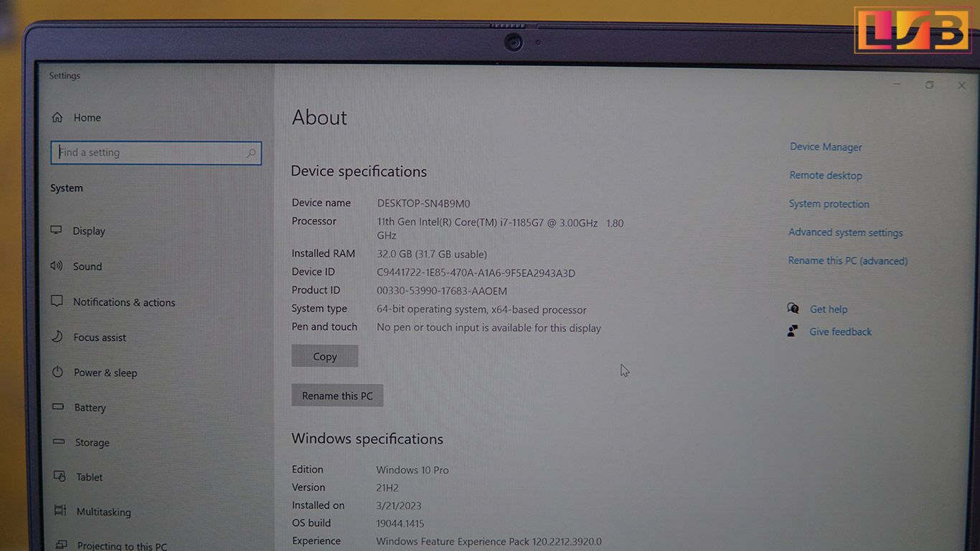Open Storage settings
Viewport: 980px width, 551px height.
click(x=93, y=443)
